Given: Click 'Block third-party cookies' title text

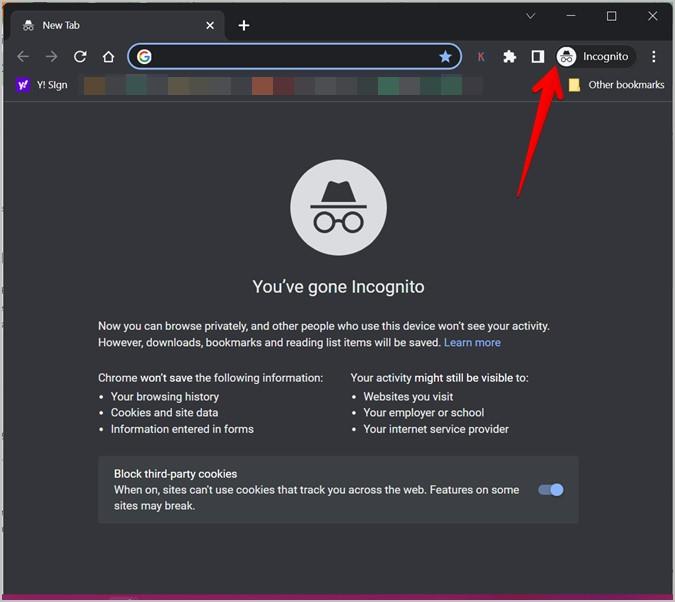Looking at the screenshot, I should coord(175,474).
